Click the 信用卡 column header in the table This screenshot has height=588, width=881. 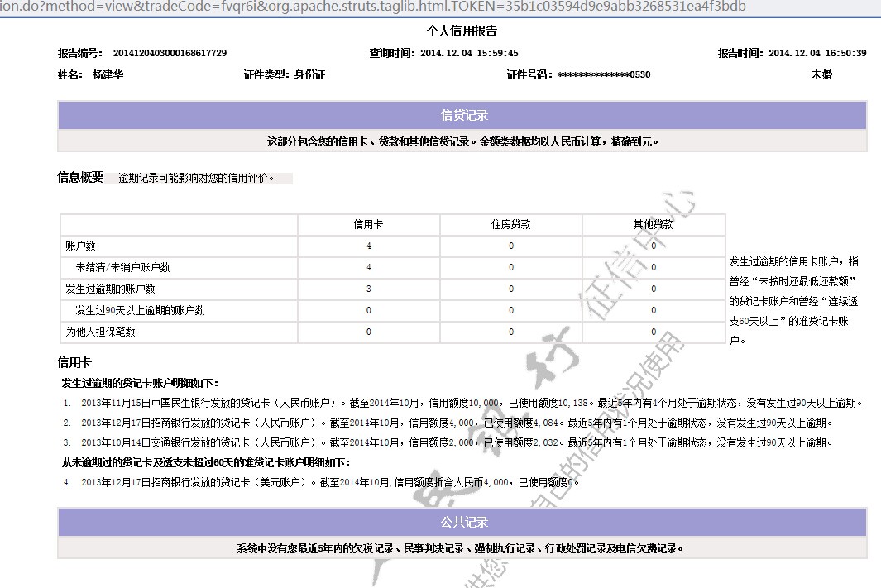click(368, 224)
